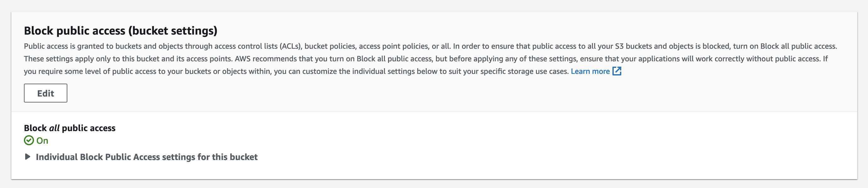Click the '(ACLs)' text in description
The width and height of the screenshot is (868, 188).
click(x=291, y=47)
